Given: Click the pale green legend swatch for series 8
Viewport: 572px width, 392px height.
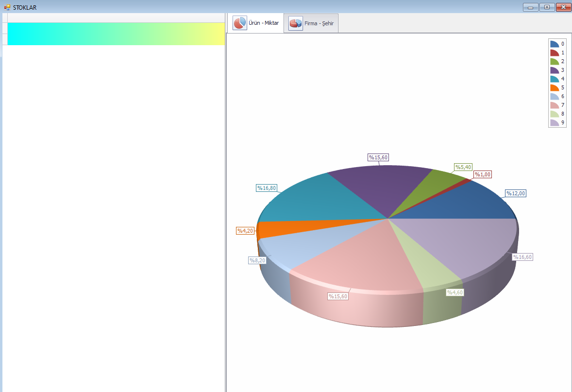Looking at the screenshot, I should pos(555,114).
